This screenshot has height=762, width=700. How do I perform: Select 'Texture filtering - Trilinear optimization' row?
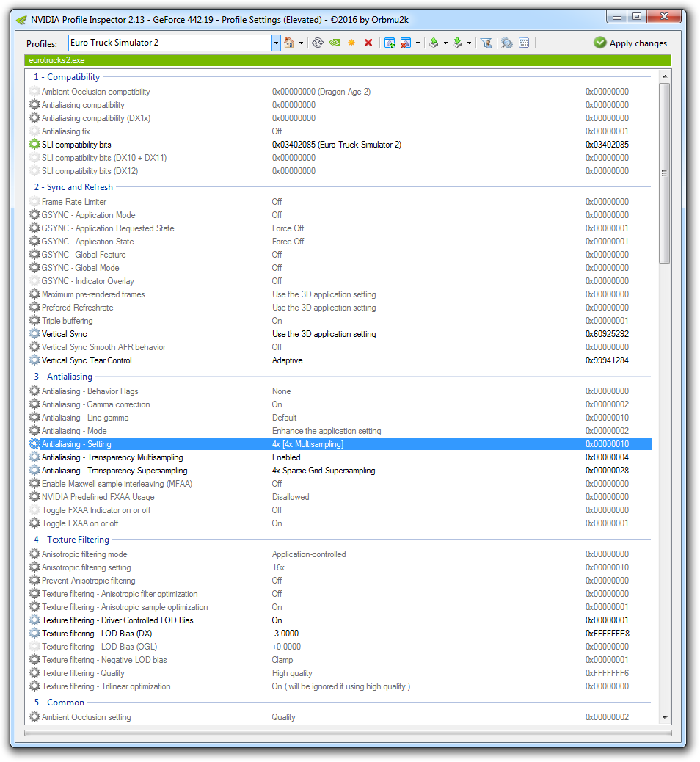[340, 686]
